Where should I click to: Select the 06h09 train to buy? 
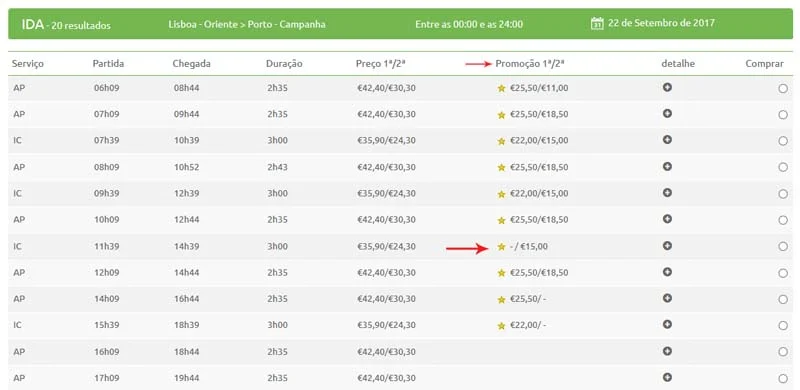[x=783, y=88]
